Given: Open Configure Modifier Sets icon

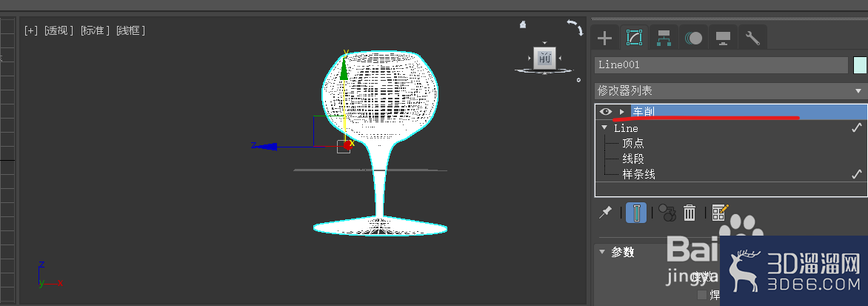Looking at the screenshot, I should tap(720, 213).
